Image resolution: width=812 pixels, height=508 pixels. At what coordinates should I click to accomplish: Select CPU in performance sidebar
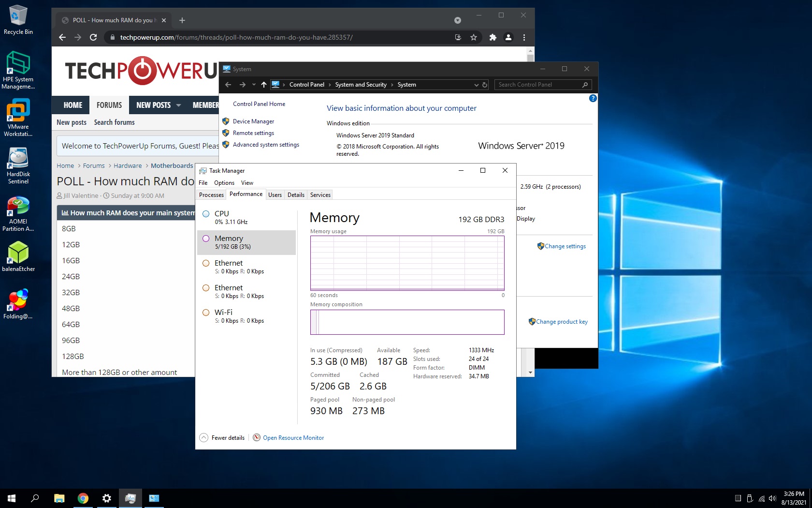coord(246,218)
